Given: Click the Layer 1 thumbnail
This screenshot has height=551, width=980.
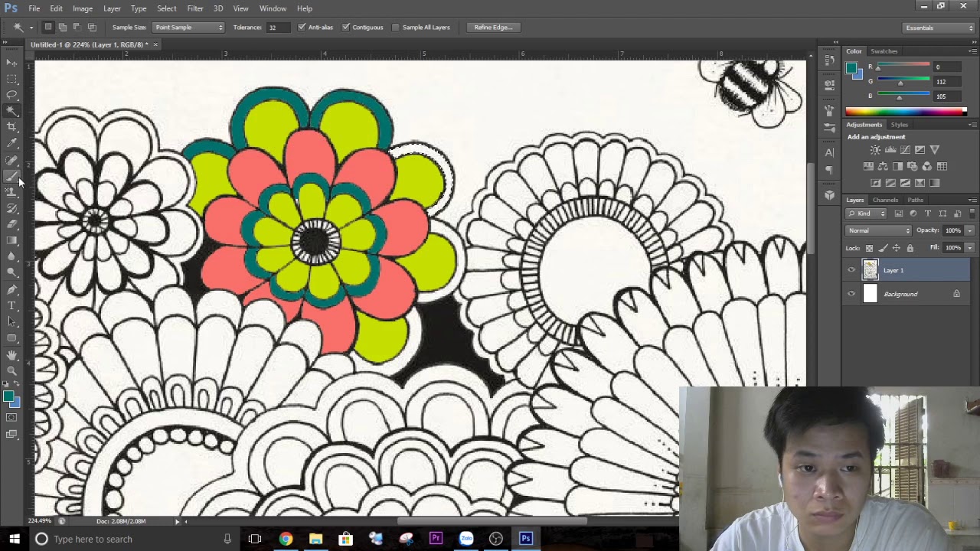Looking at the screenshot, I should pyautogui.click(x=871, y=270).
